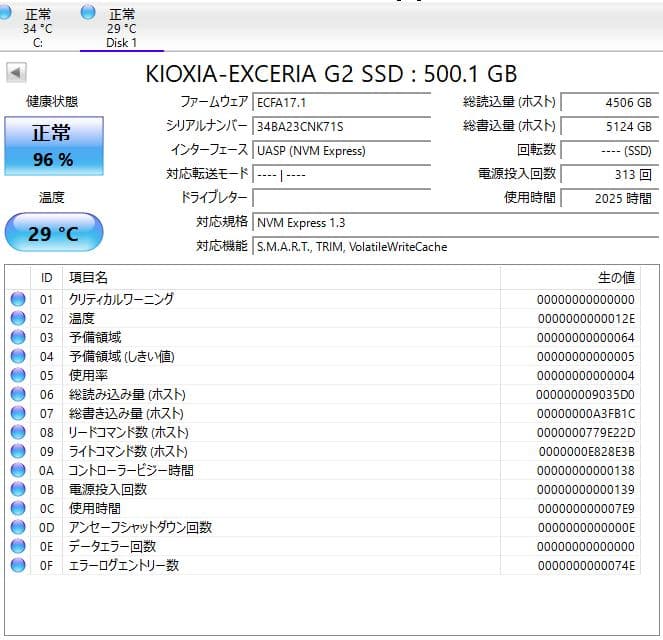Click the 健康状態 label
The image size is (663, 640).
point(52,101)
